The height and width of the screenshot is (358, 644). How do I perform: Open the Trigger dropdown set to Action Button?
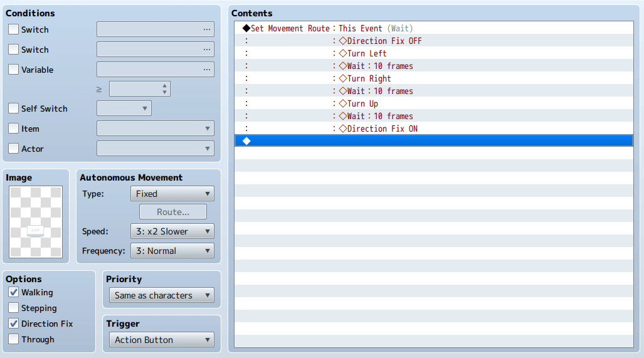(161, 340)
